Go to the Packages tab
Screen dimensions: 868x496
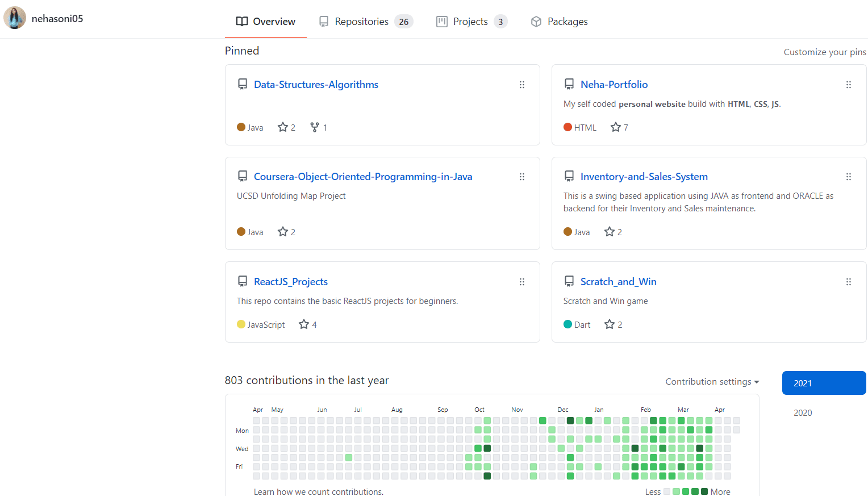[559, 22]
